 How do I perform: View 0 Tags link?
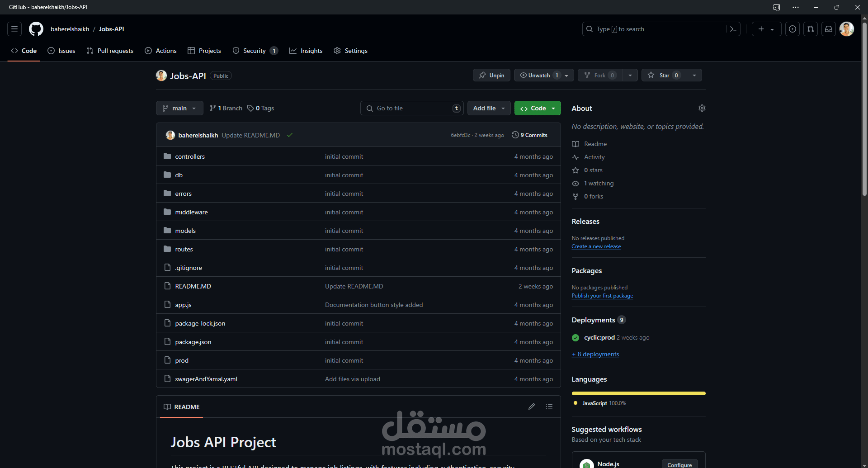[261, 108]
